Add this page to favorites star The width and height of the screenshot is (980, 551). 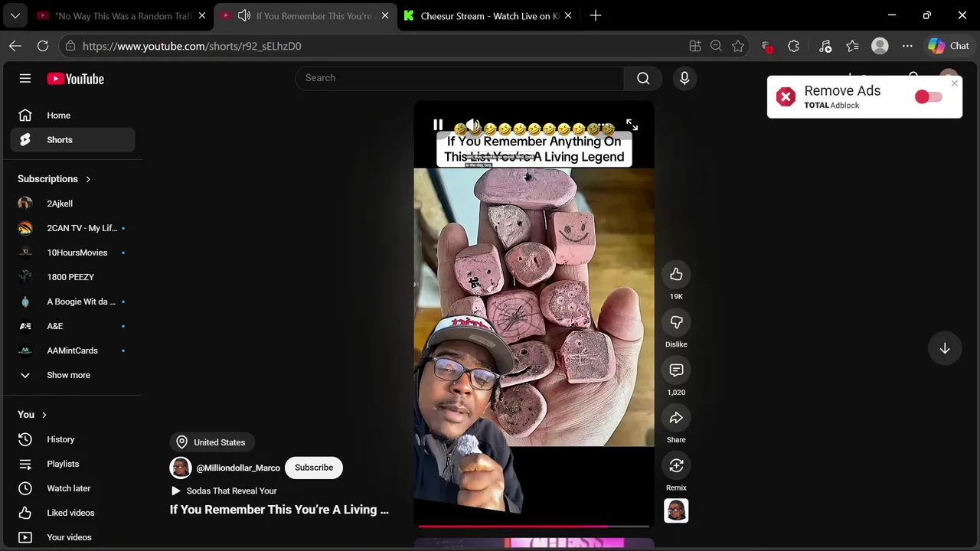pos(738,46)
